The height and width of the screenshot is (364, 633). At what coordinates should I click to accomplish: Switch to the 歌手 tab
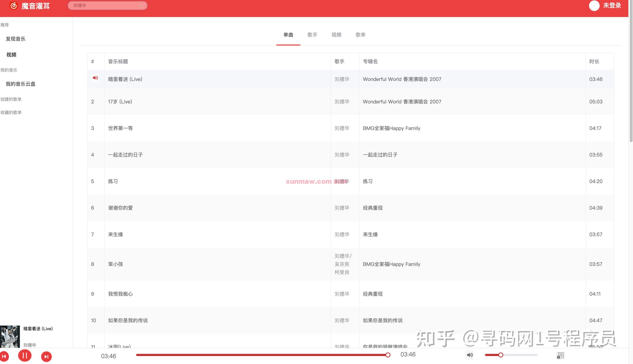click(x=312, y=35)
